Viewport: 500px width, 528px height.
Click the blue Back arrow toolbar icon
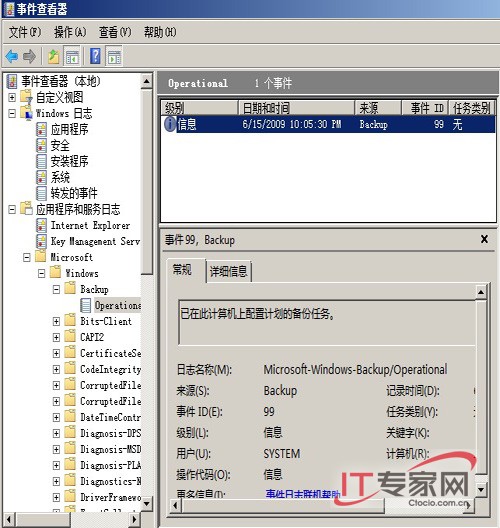12,56
